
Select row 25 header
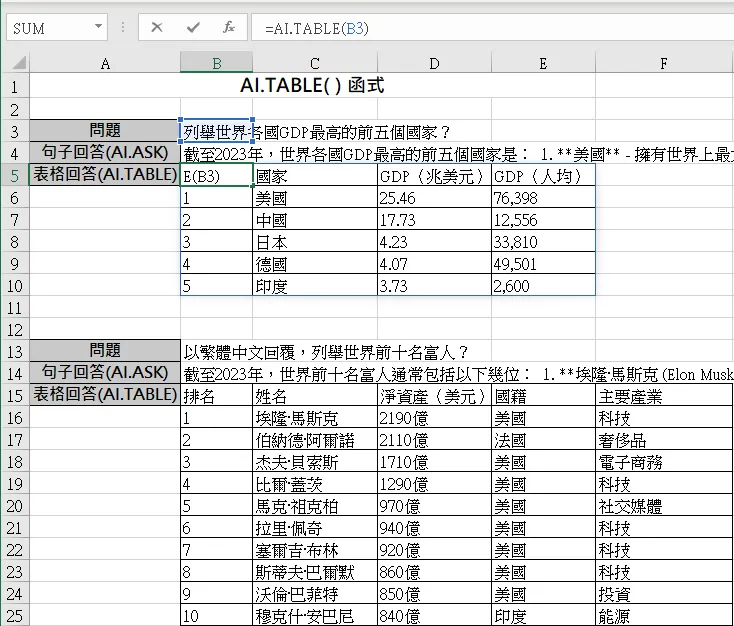[15, 615]
